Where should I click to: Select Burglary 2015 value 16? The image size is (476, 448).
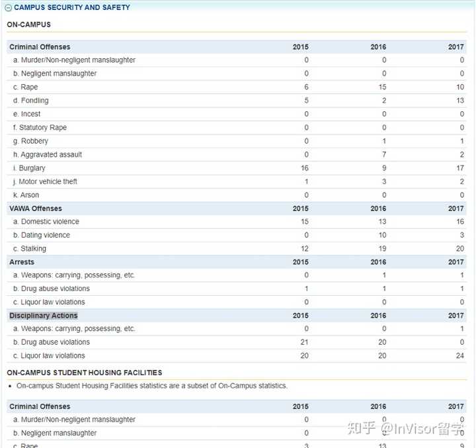click(x=305, y=168)
